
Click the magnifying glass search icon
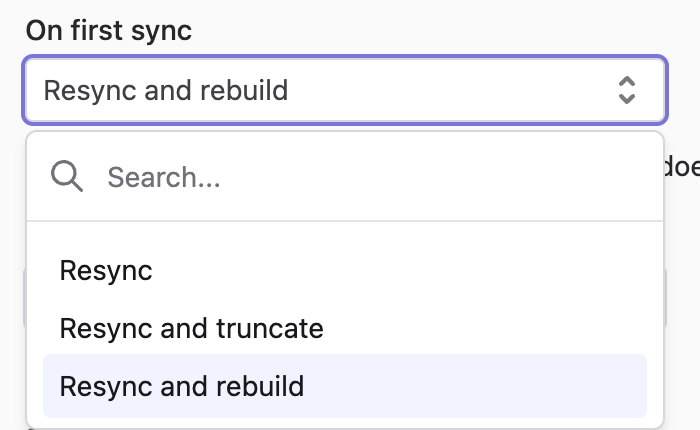pyautogui.click(x=67, y=177)
